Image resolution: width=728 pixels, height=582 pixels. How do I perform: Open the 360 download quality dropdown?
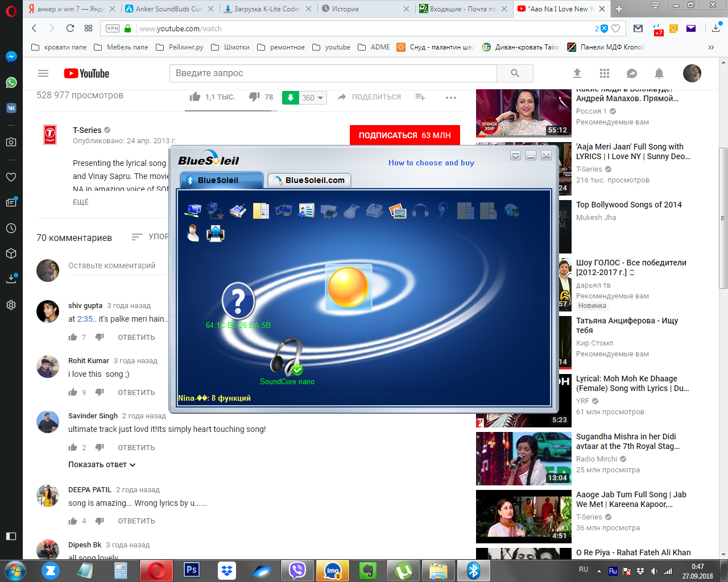tap(313, 98)
